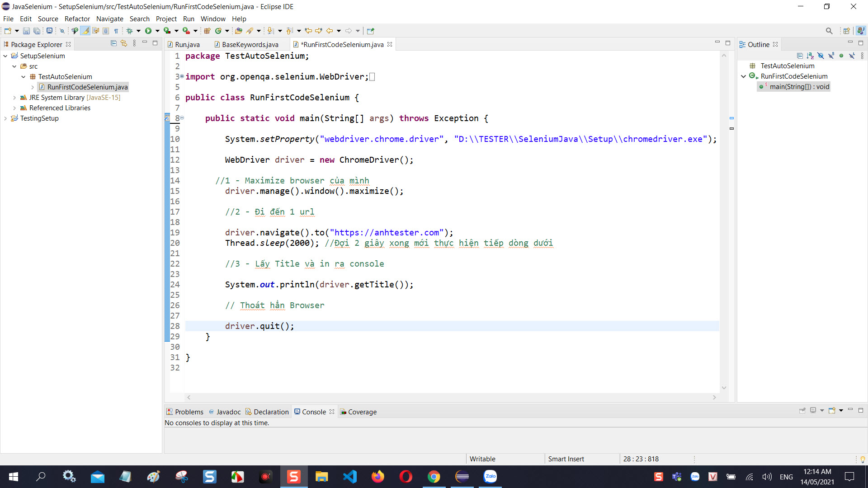This screenshot has width=868, height=488.
Task: Open the Refactor menu
Action: (77, 19)
